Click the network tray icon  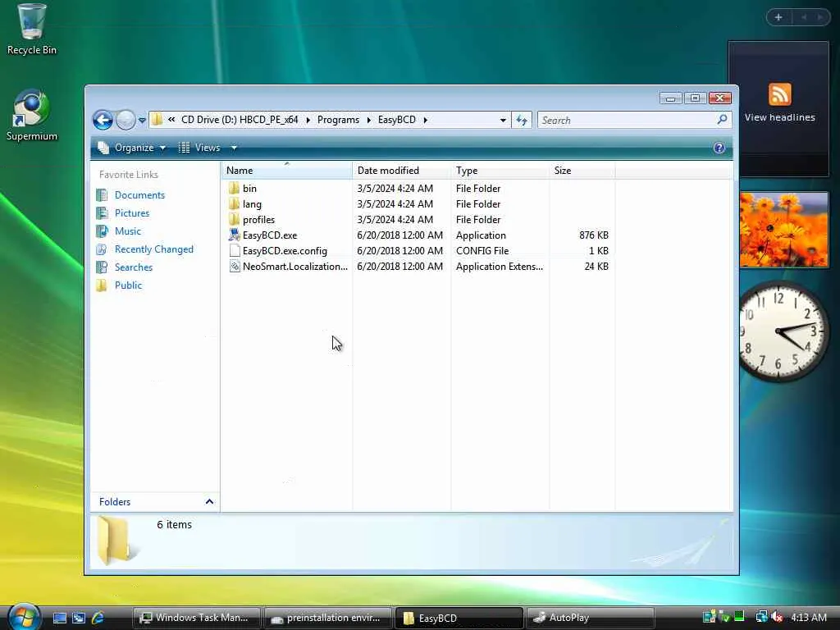tap(761, 617)
